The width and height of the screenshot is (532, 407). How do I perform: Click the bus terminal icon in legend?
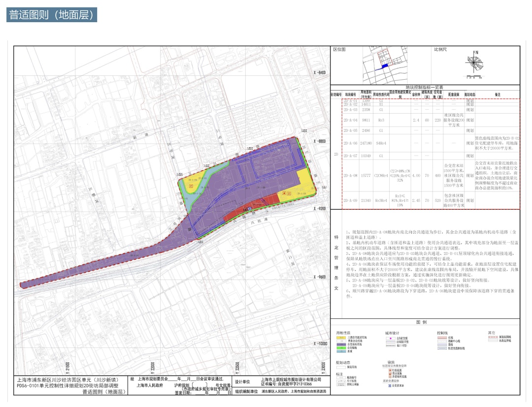pos(390,386)
